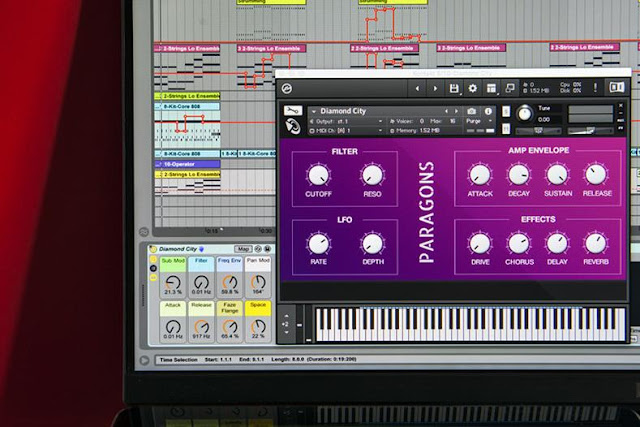640x427 pixels.
Task: Click the Filter RESO knob
Action: (x=372, y=175)
